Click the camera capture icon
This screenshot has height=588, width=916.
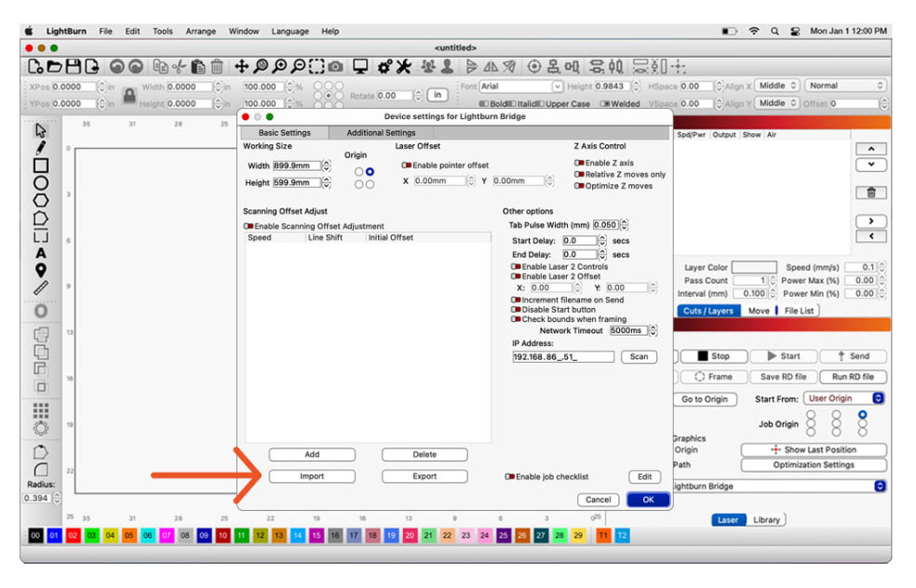click(x=335, y=67)
